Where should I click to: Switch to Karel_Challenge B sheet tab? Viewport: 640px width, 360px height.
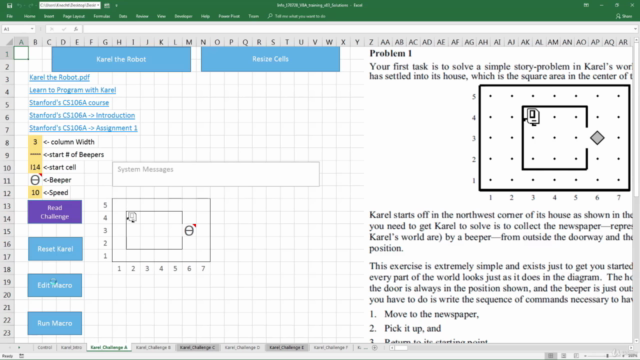coord(153,347)
